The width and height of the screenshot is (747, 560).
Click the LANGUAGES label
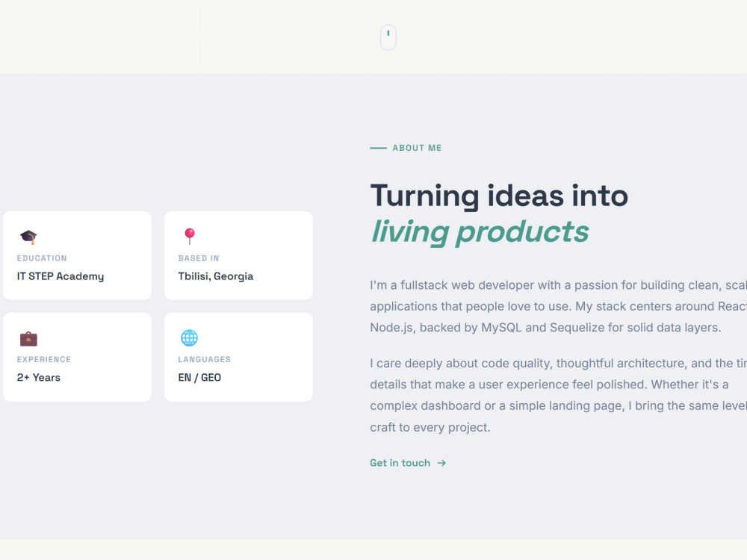click(205, 359)
